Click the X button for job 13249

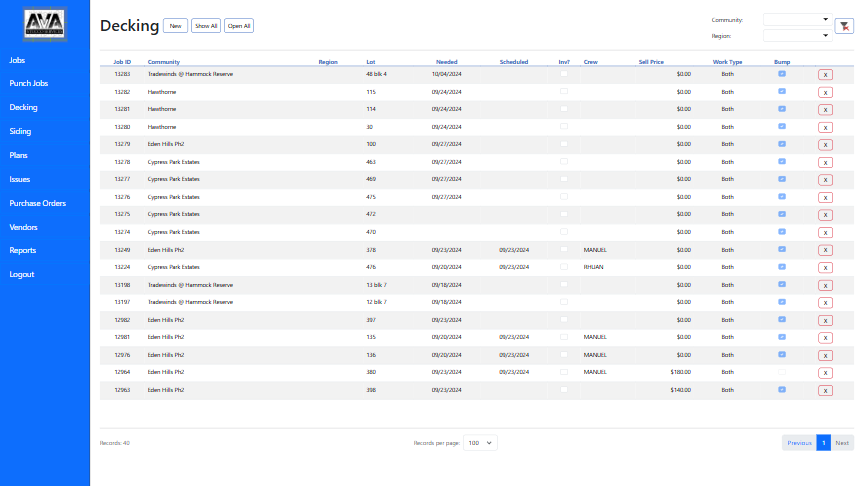pos(825,250)
